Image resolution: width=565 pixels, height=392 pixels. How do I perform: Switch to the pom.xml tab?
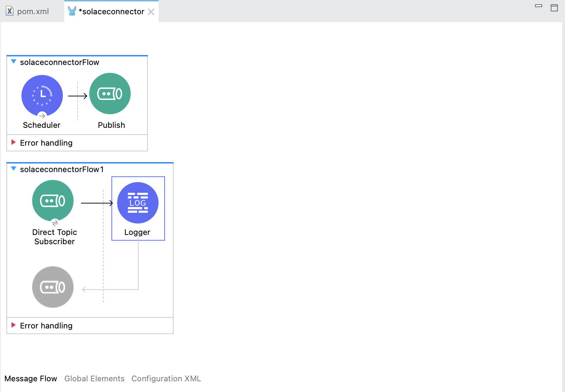[x=33, y=11]
